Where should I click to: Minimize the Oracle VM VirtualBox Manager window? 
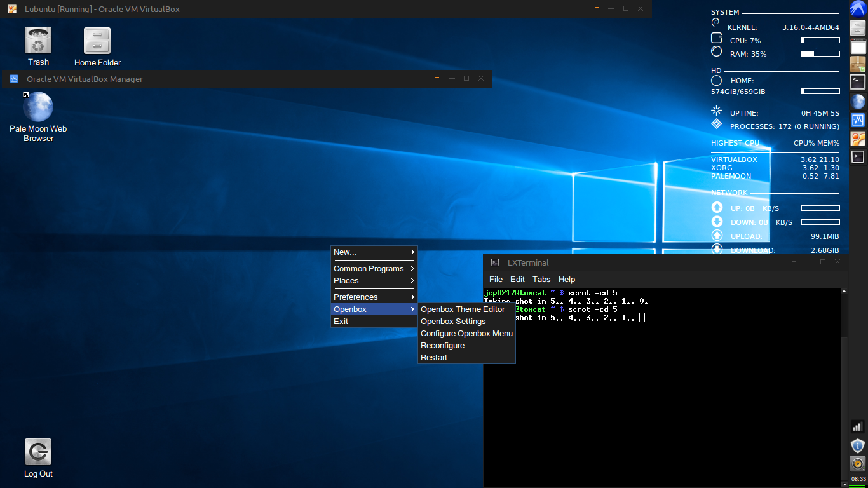[452, 79]
